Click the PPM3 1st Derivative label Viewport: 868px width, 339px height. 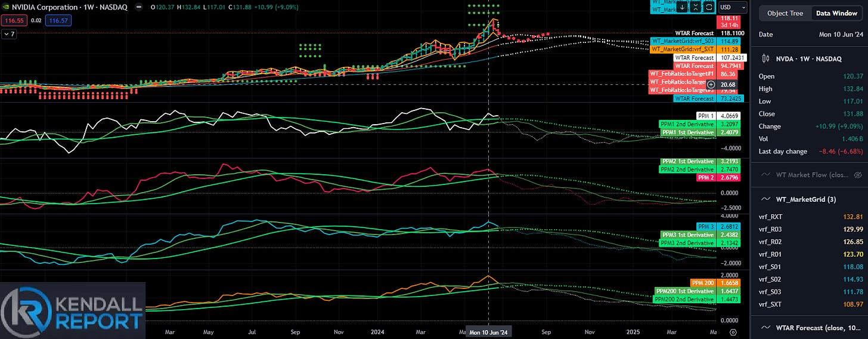(687, 235)
